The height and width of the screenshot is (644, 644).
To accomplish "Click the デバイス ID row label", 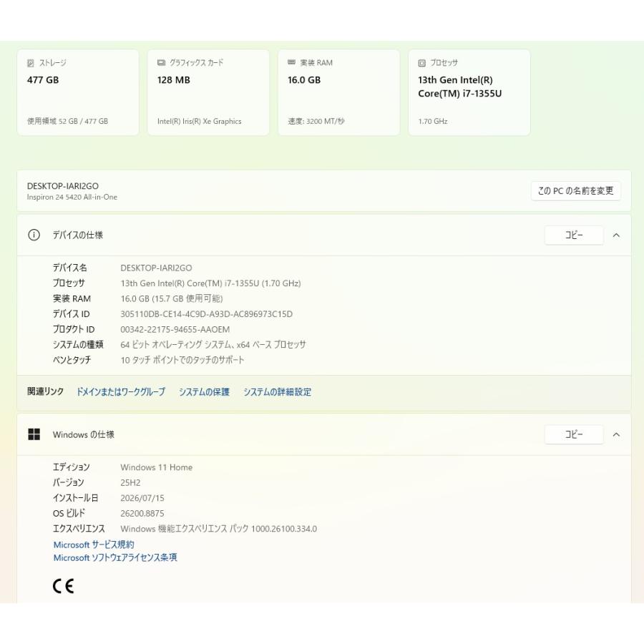I will point(71,314).
